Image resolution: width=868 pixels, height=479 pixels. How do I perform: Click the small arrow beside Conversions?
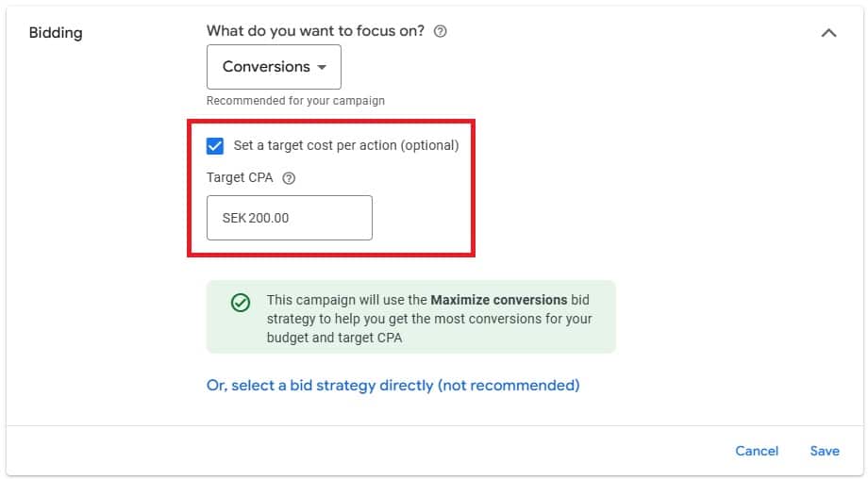pyautogui.click(x=322, y=68)
